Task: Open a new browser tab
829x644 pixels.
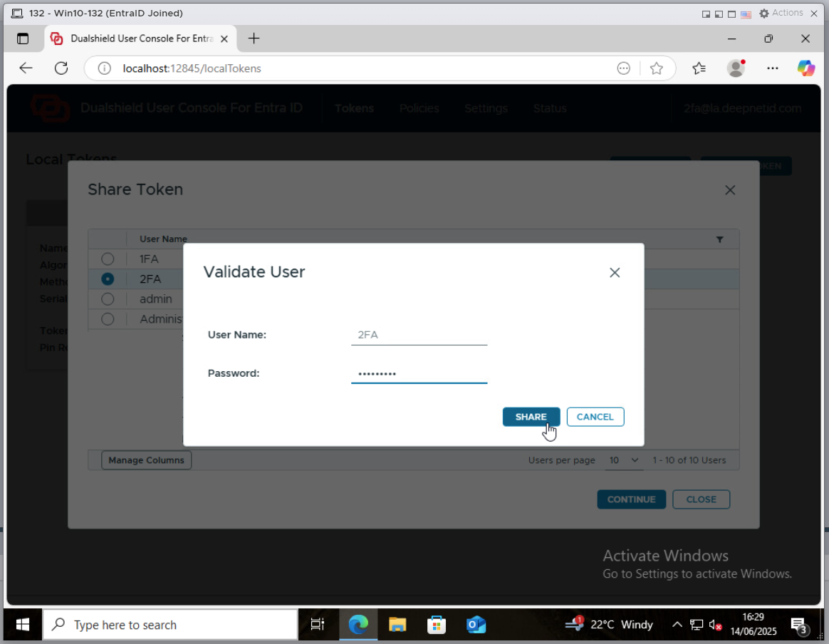Action: click(x=254, y=38)
